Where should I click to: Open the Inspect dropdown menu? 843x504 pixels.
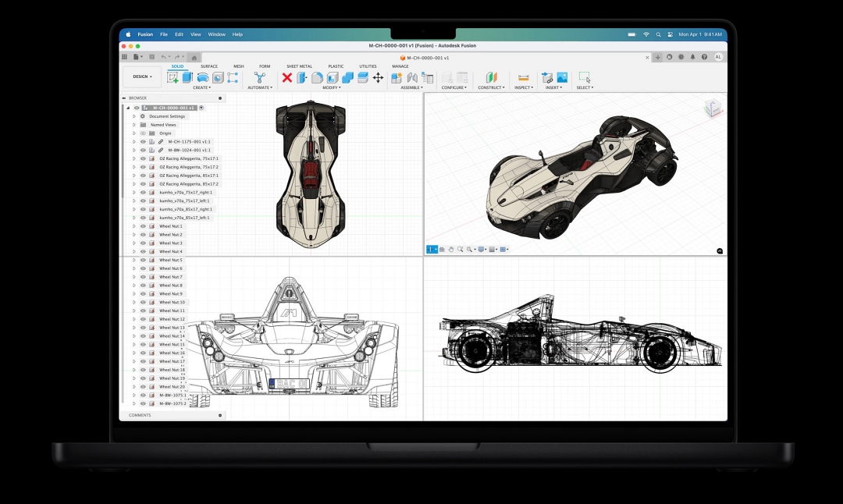coord(523,87)
